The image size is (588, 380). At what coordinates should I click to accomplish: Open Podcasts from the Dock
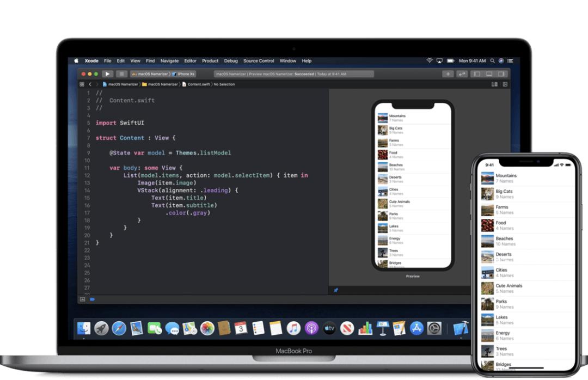[311, 328]
